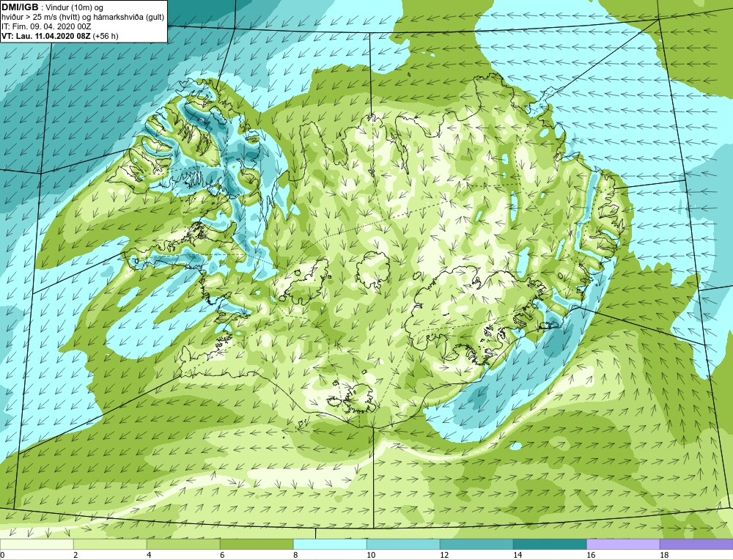
Task: Click the 12–14 m/s teal legend band
Action: click(476, 544)
